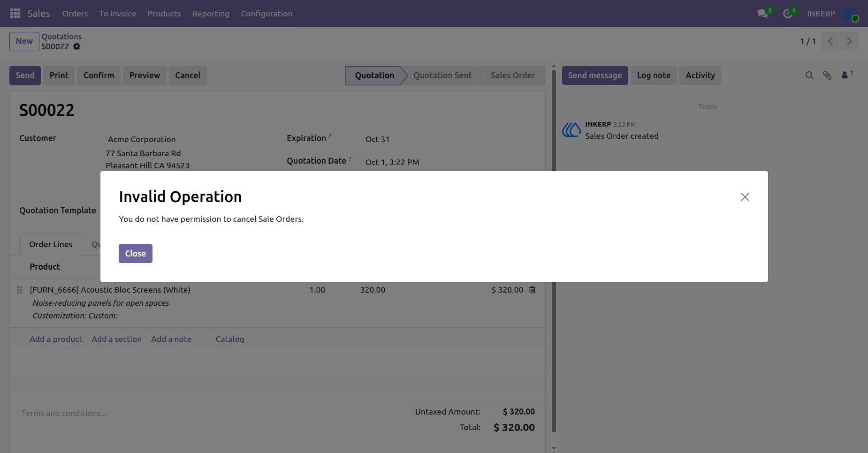Click the Close button in error dialog
Image resolution: width=868 pixels, height=453 pixels.
coord(136,254)
